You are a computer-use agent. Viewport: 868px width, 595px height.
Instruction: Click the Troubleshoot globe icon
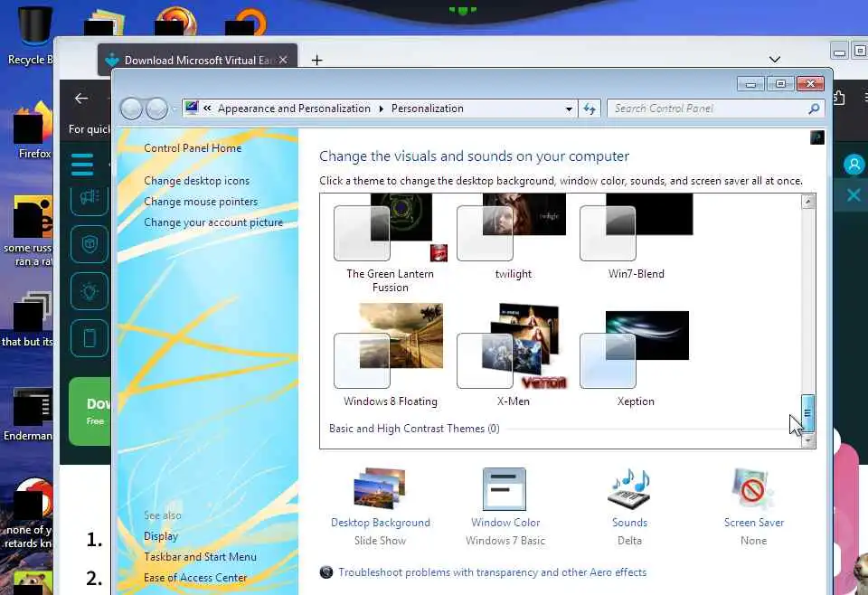(326, 572)
